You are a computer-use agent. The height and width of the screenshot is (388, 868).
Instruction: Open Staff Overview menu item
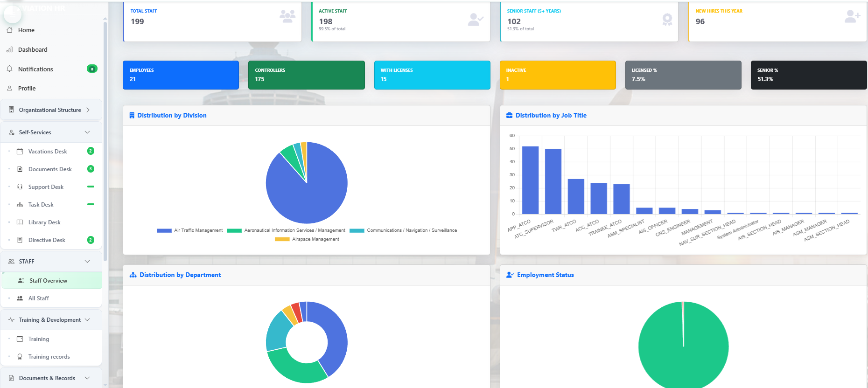48,281
